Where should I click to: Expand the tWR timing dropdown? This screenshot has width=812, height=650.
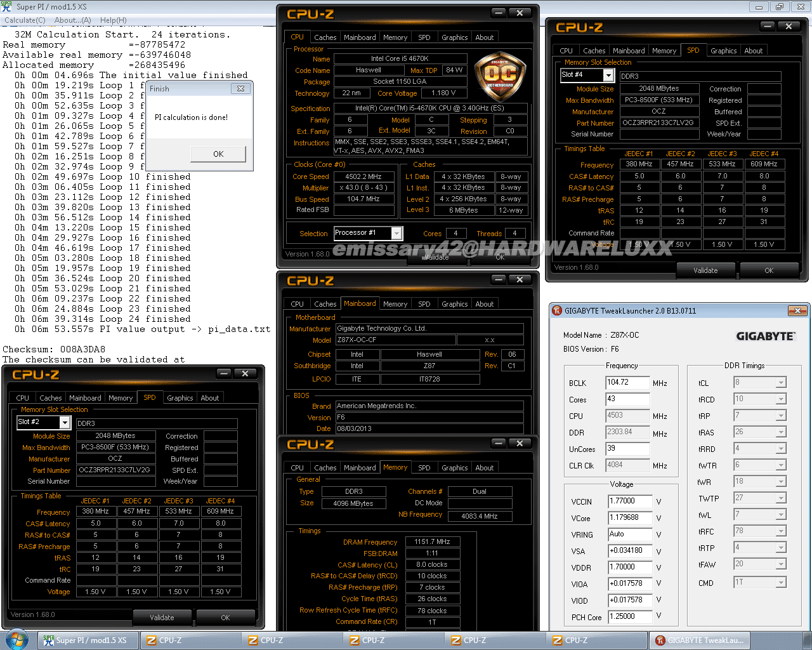point(781,482)
